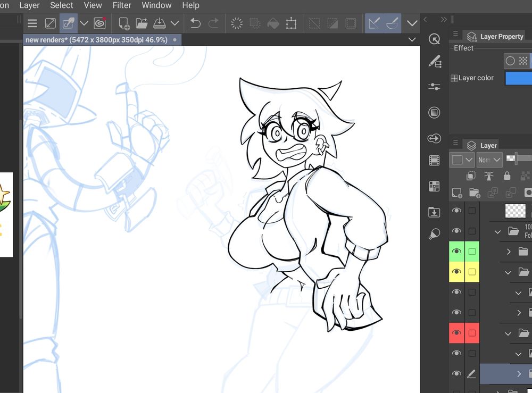
Task: Expand the selected highlighted layer row
Action: pos(519,374)
